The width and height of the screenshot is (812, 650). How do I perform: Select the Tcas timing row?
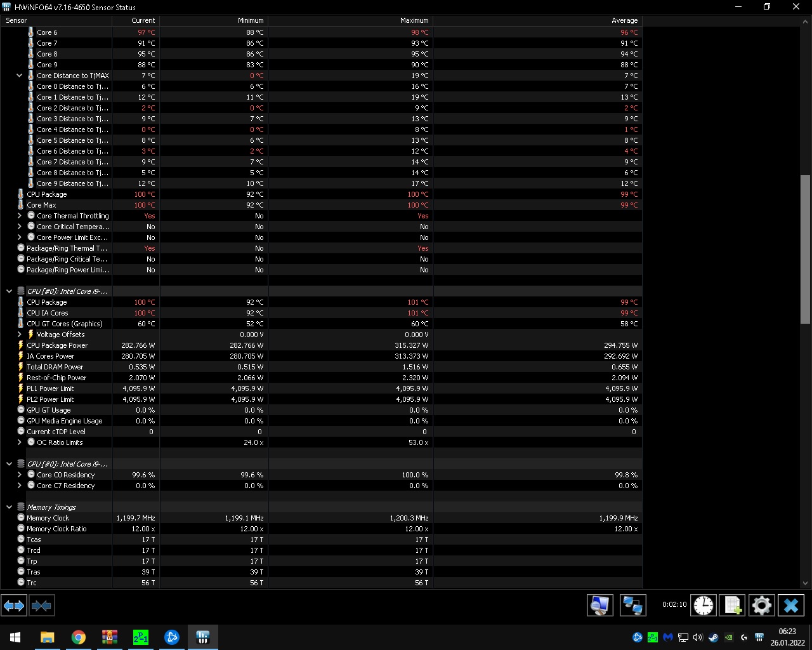pyautogui.click(x=321, y=540)
